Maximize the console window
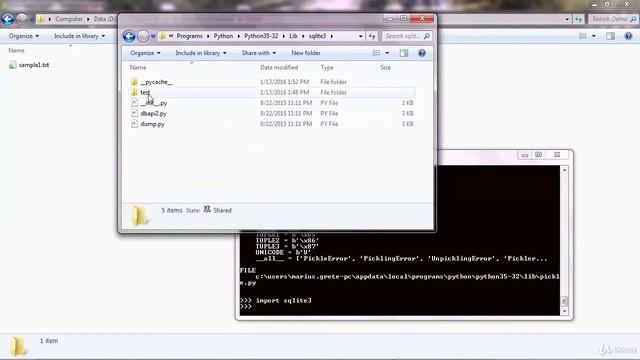 538,155
